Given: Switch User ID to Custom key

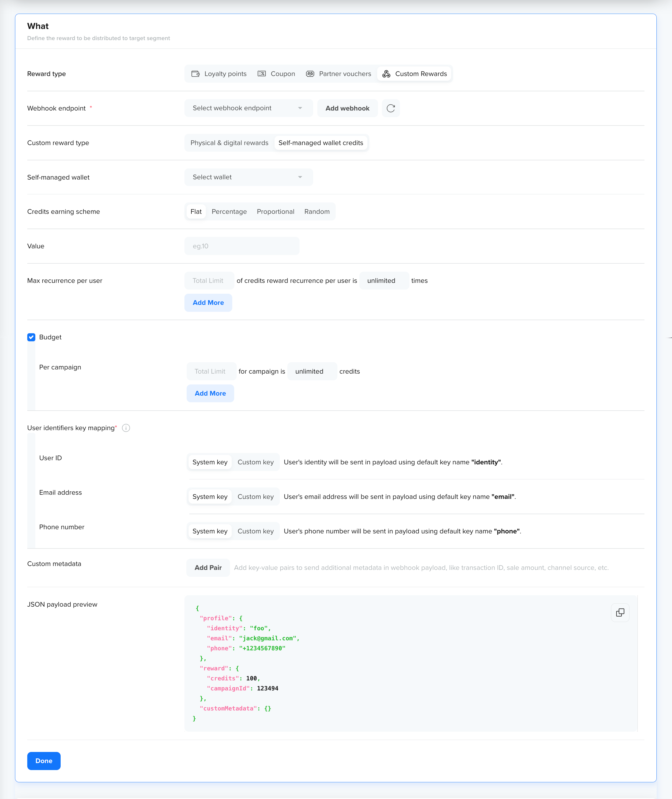Looking at the screenshot, I should (255, 462).
